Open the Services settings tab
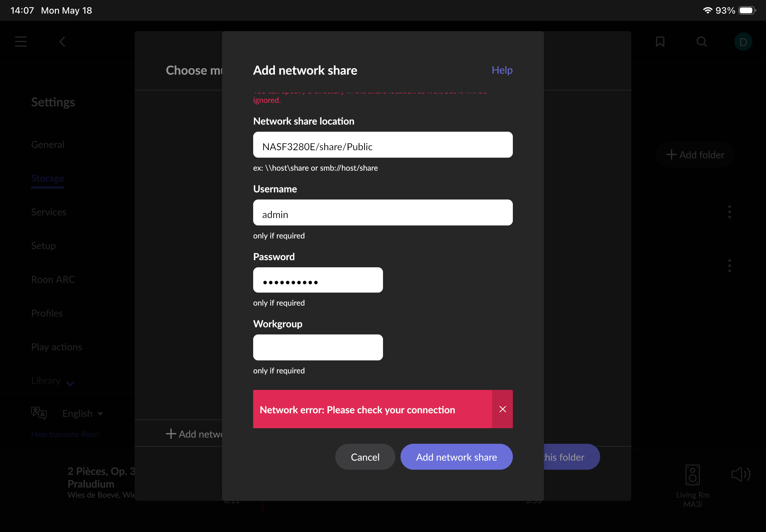Viewport: 766px width, 532px height. (x=49, y=212)
